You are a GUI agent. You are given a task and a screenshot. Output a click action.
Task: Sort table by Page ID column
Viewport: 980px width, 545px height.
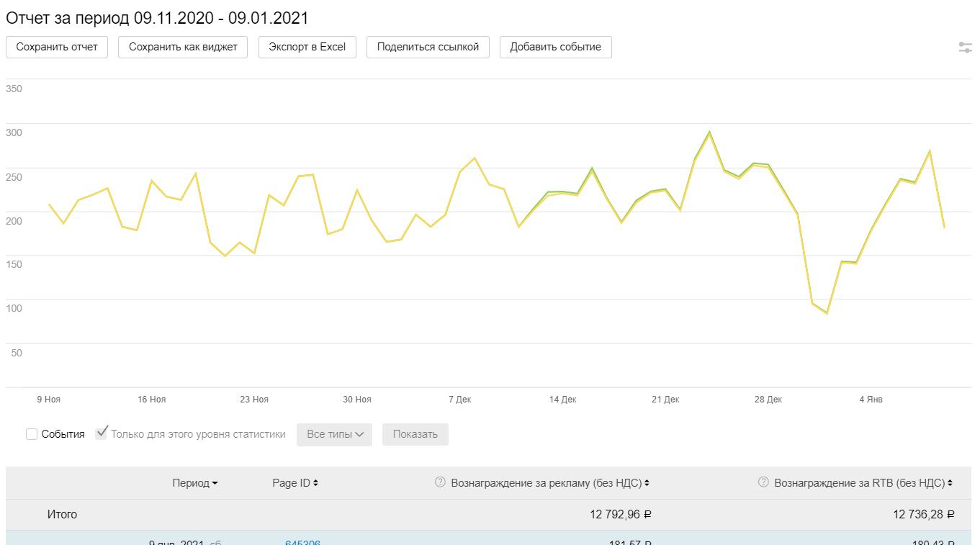point(291,483)
